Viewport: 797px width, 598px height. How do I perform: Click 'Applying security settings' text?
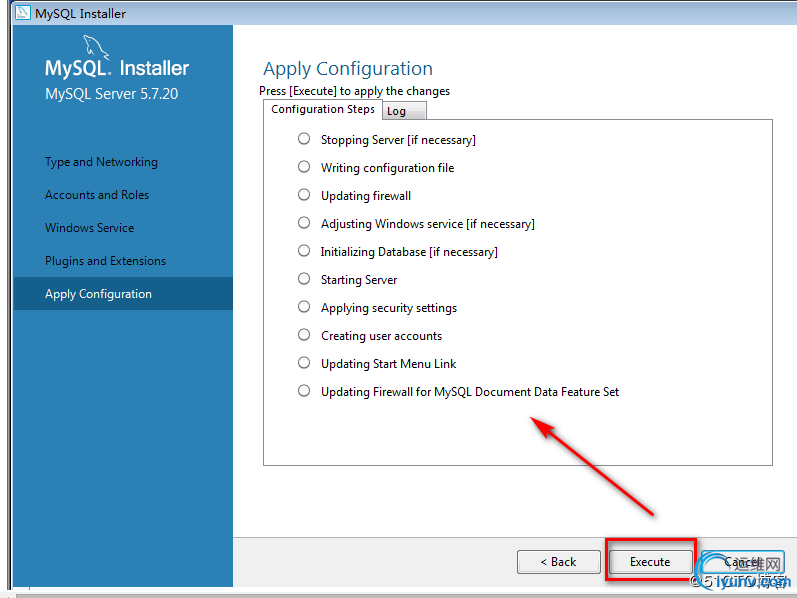coord(389,308)
